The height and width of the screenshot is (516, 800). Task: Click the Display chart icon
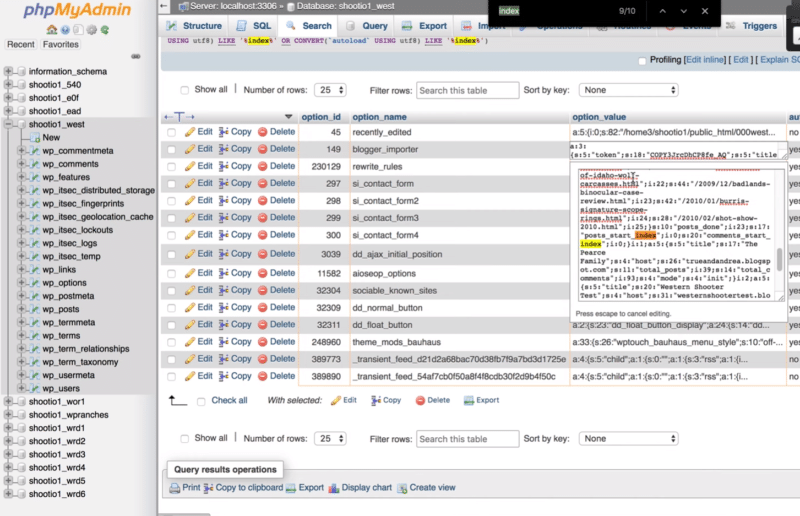coord(334,488)
